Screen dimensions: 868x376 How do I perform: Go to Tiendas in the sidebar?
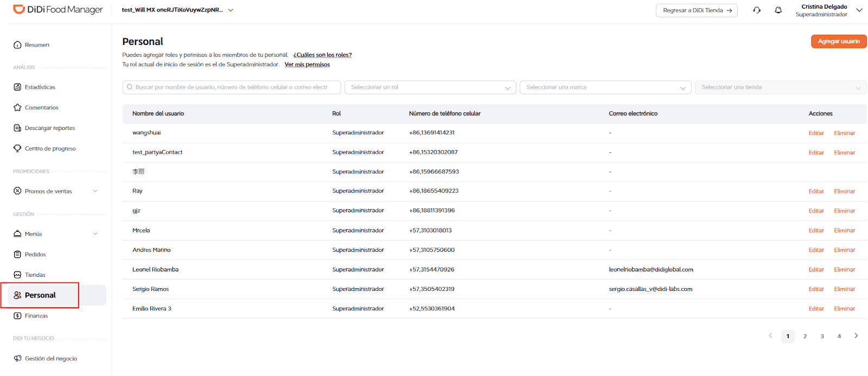[x=35, y=275]
